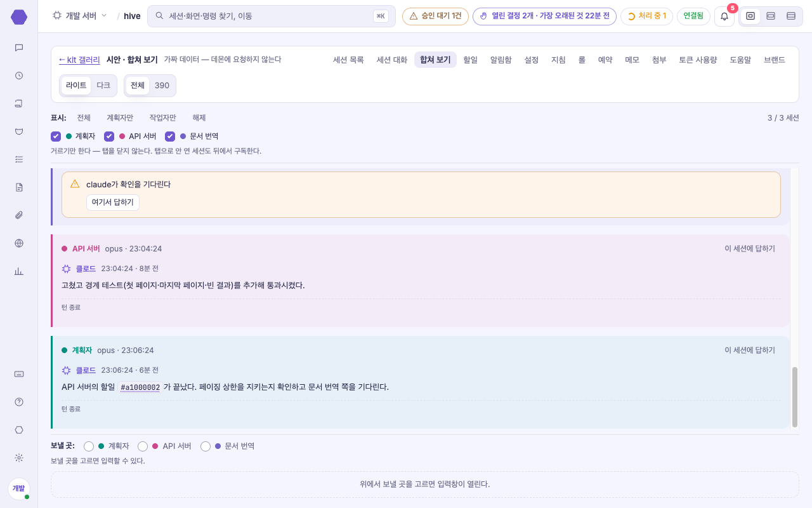812x508 pixels.
Task: Click 이 세션에 답하기 in 계획자 card
Action: [x=750, y=351]
